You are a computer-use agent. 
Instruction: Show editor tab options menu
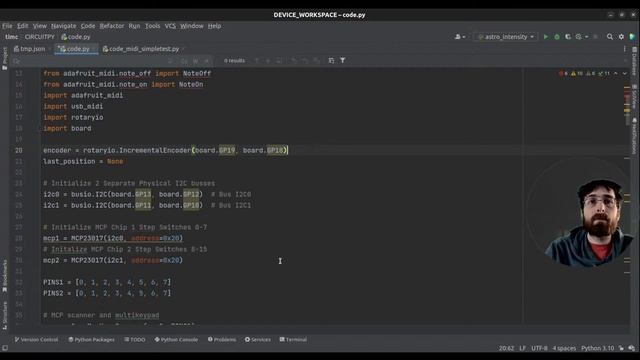click(624, 49)
